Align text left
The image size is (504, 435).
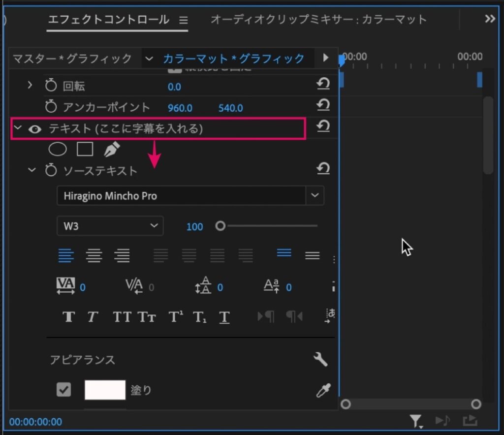(66, 255)
